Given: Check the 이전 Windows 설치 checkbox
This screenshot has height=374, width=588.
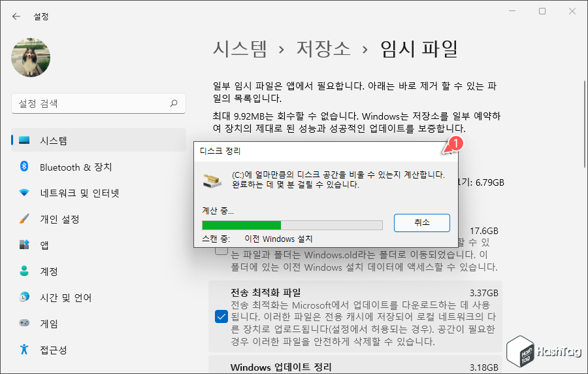Looking at the screenshot, I should [221, 250].
